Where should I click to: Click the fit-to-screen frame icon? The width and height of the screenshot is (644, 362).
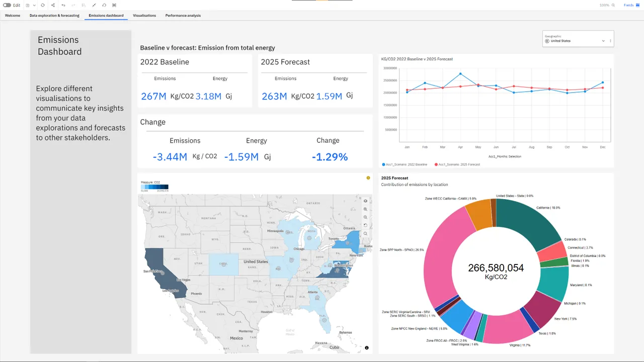[114, 5]
